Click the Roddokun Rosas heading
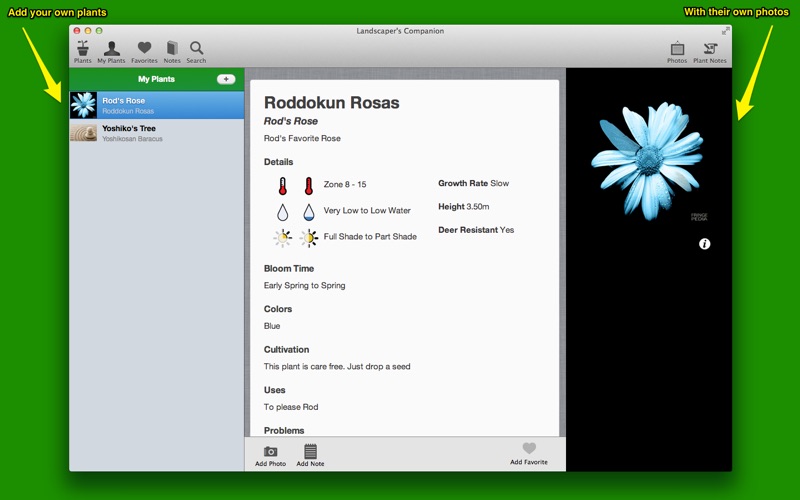Screen dimensions: 800x500 coord(332,103)
